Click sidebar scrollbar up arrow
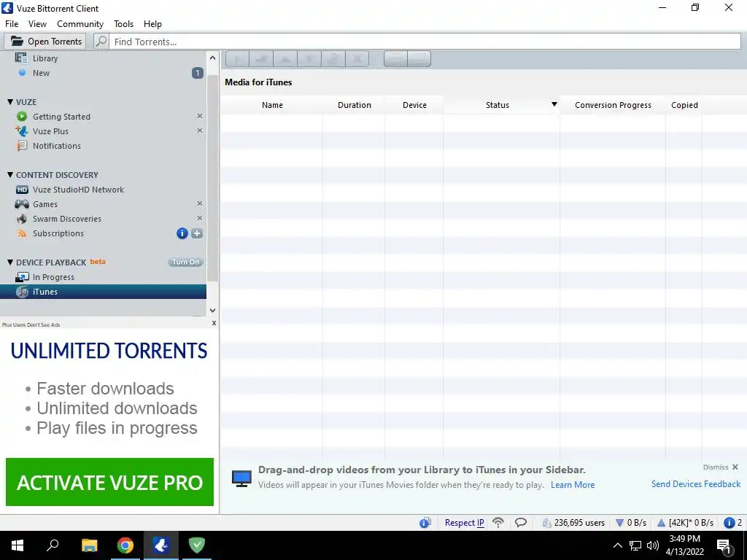 click(212, 58)
